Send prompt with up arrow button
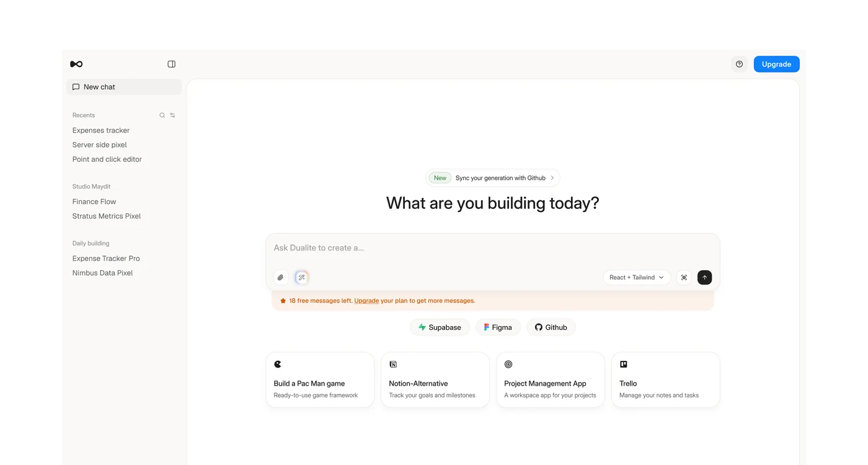 (704, 278)
